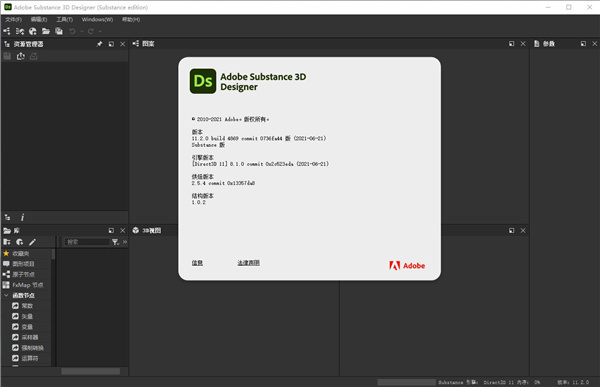The image size is (600, 387).
Task: Open the undo history dropdown arrow
Action: click(x=82, y=31)
